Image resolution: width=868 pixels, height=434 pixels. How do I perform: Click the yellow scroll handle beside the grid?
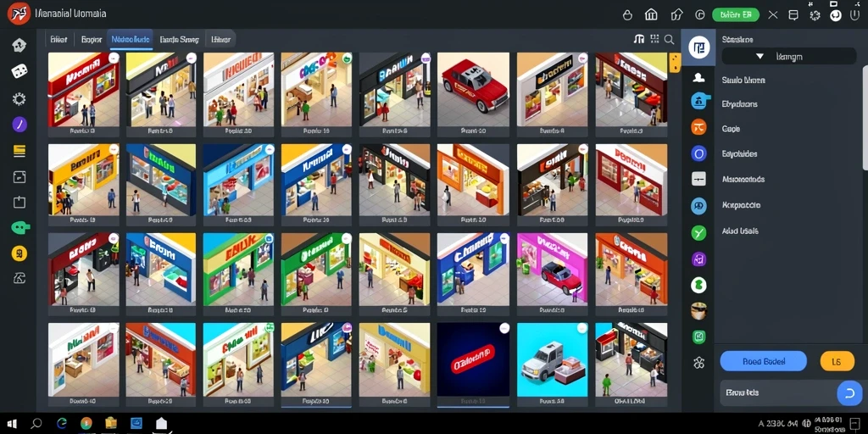pyautogui.click(x=675, y=63)
